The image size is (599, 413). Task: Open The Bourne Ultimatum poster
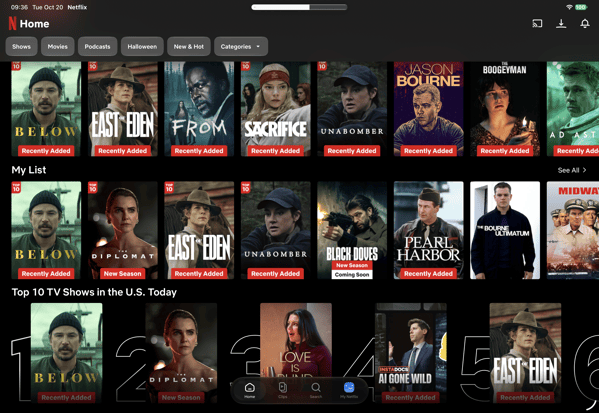coord(505,230)
